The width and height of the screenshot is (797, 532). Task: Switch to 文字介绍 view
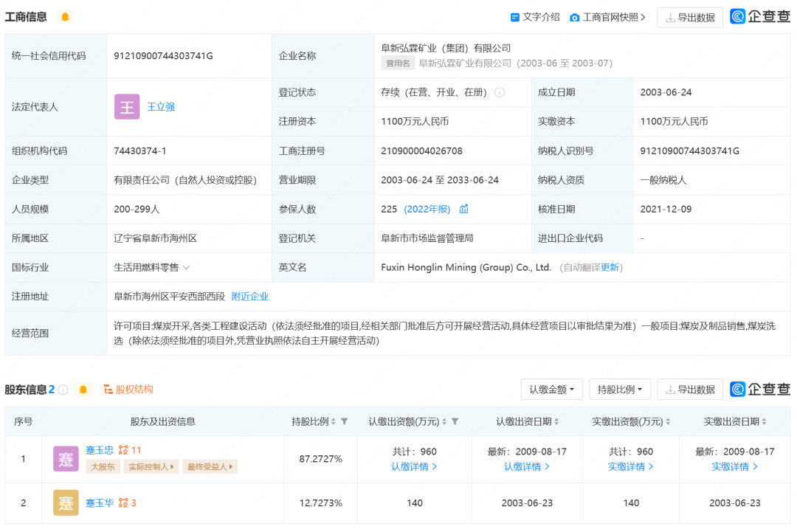(x=534, y=16)
